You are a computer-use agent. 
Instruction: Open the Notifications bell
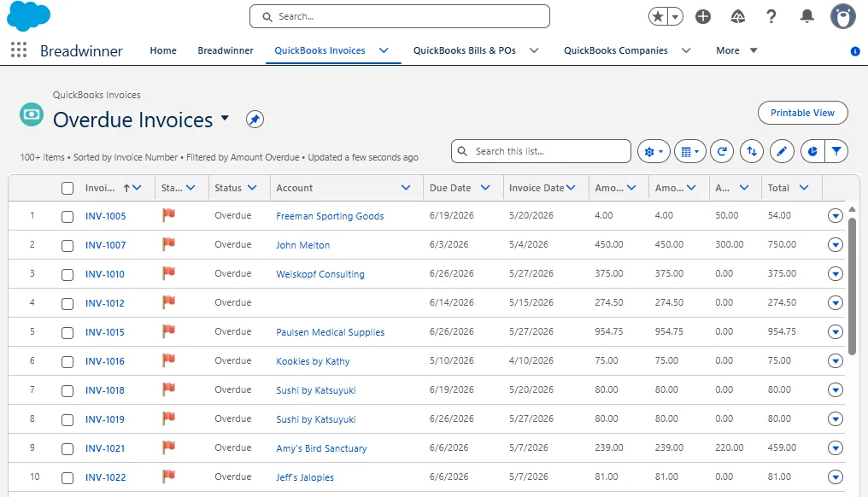pyautogui.click(x=807, y=16)
